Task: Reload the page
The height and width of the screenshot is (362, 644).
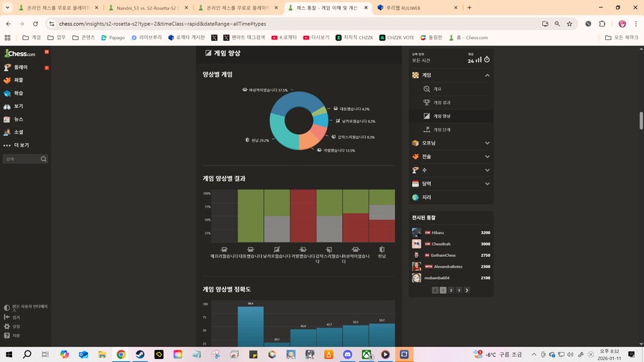Action: point(35,24)
